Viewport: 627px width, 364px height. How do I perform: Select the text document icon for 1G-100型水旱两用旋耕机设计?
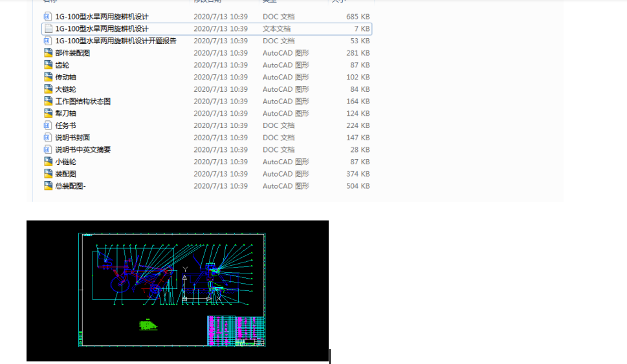point(48,28)
